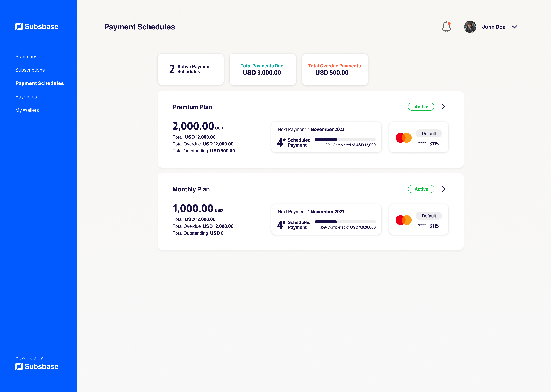Viewport: 551px width, 392px height.
Task: Click the Mastercard icon in Premium Plan
Action: coord(404,138)
